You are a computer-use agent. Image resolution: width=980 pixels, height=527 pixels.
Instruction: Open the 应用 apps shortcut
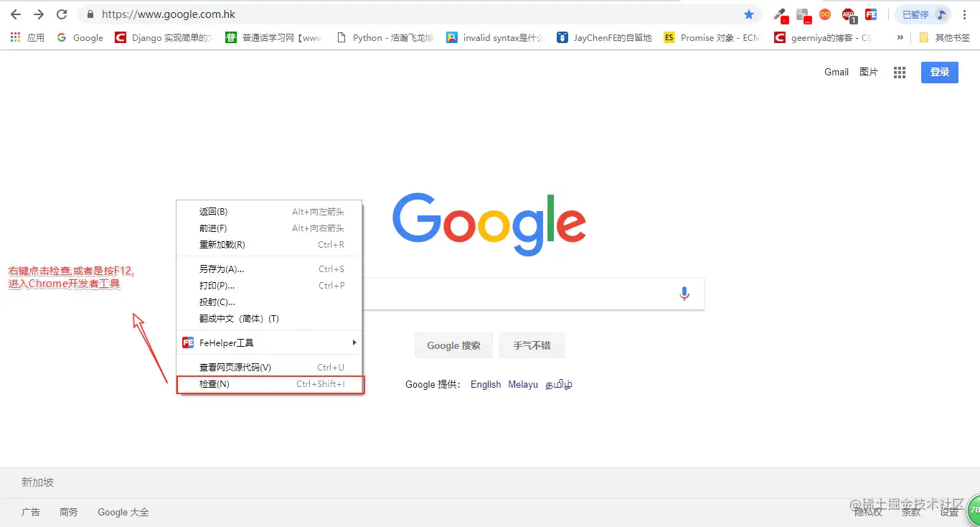pyautogui.click(x=27, y=37)
